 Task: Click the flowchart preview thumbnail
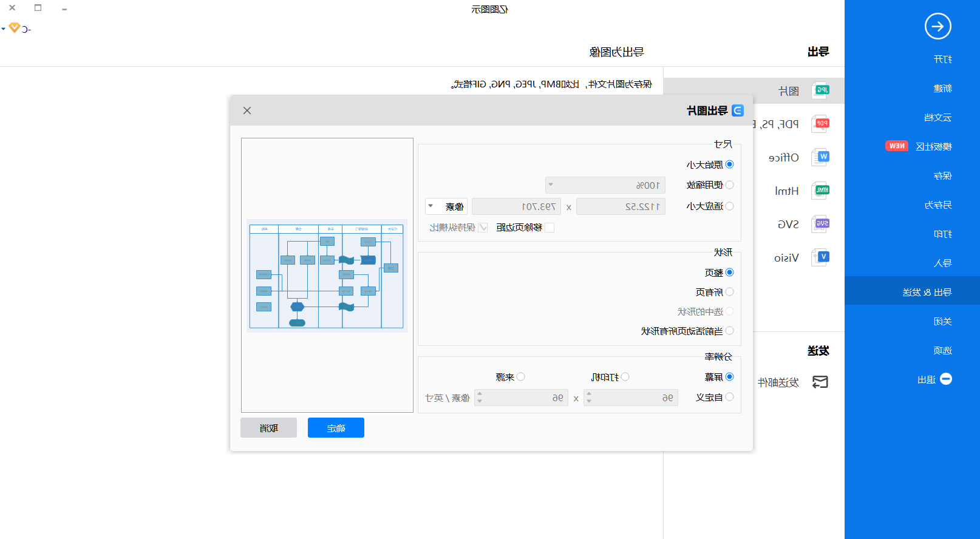(x=327, y=276)
